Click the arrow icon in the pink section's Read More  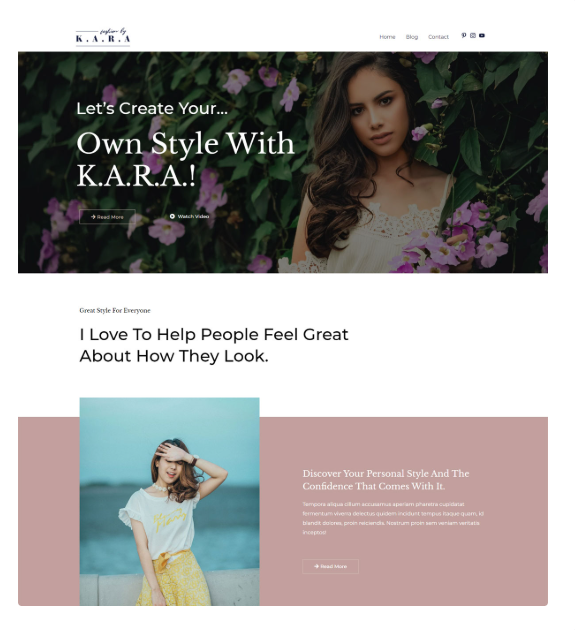(316, 566)
